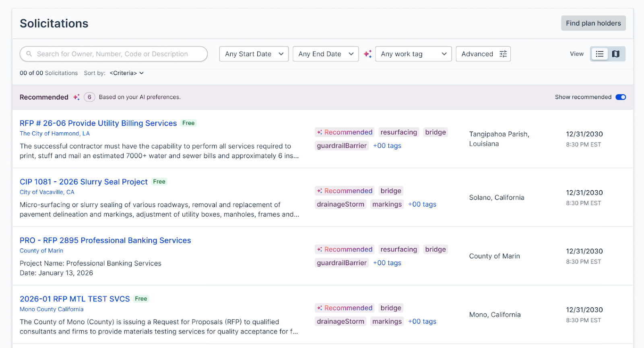The width and height of the screenshot is (644, 348).
Task: Open the Any Start Date dropdown
Action: [x=254, y=54]
